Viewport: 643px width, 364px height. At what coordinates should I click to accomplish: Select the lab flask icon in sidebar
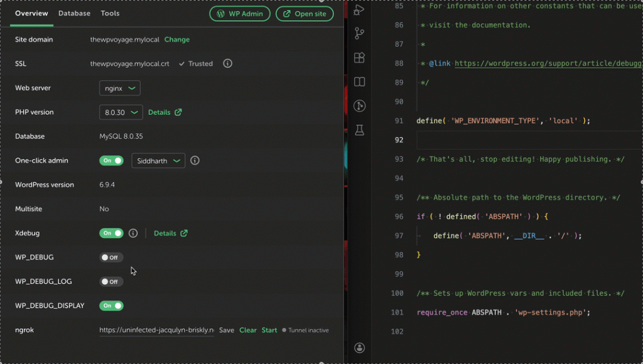pos(359,131)
